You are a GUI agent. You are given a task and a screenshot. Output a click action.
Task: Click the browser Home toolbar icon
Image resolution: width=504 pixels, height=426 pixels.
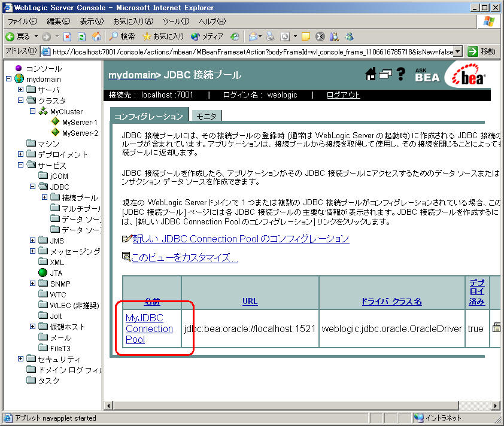pyautogui.click(x=96, y=36)
